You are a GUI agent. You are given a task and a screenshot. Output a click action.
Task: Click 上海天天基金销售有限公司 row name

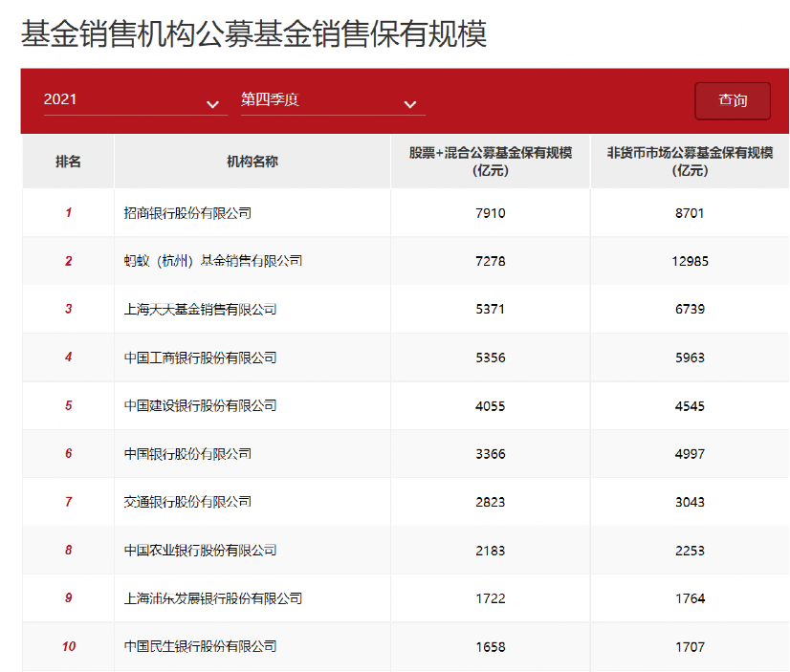(x=200, y=309)
